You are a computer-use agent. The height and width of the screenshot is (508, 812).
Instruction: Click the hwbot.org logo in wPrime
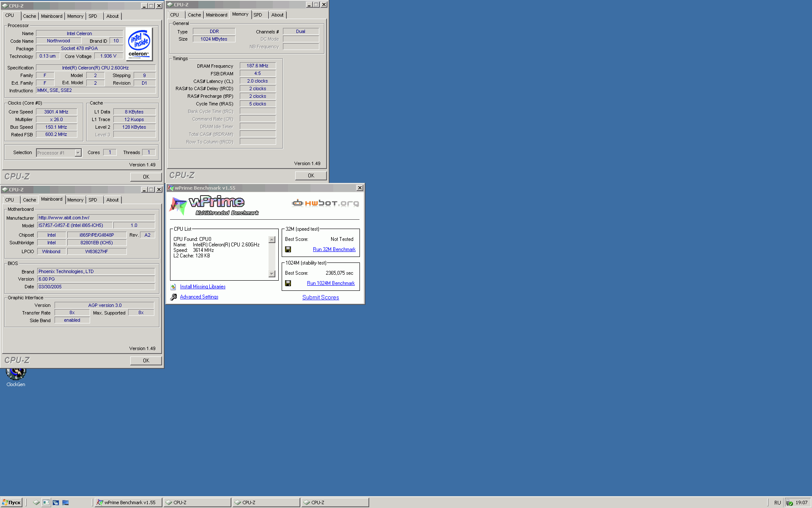(325, 203)
